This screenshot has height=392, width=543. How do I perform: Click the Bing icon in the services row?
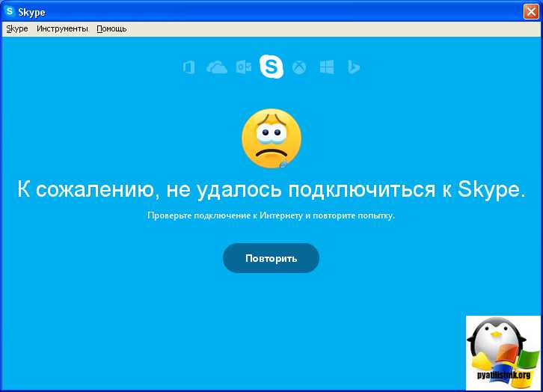(x=354, y=67)
